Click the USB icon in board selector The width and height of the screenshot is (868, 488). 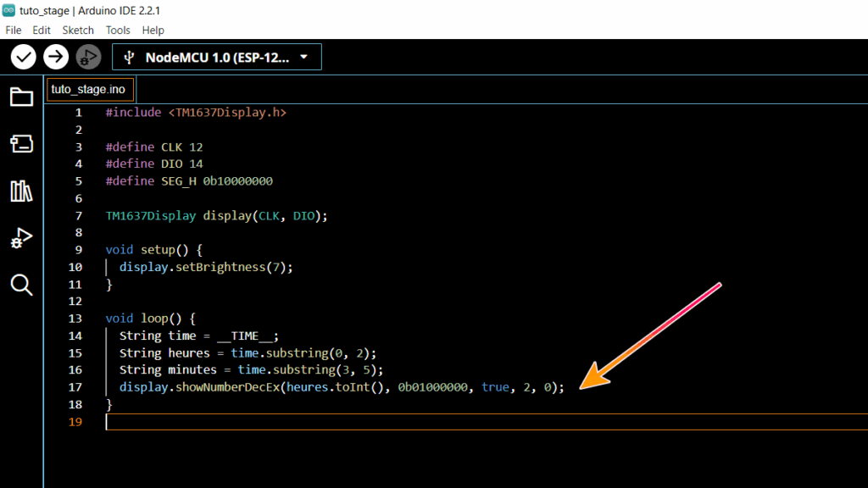click(x=129, y=58)
